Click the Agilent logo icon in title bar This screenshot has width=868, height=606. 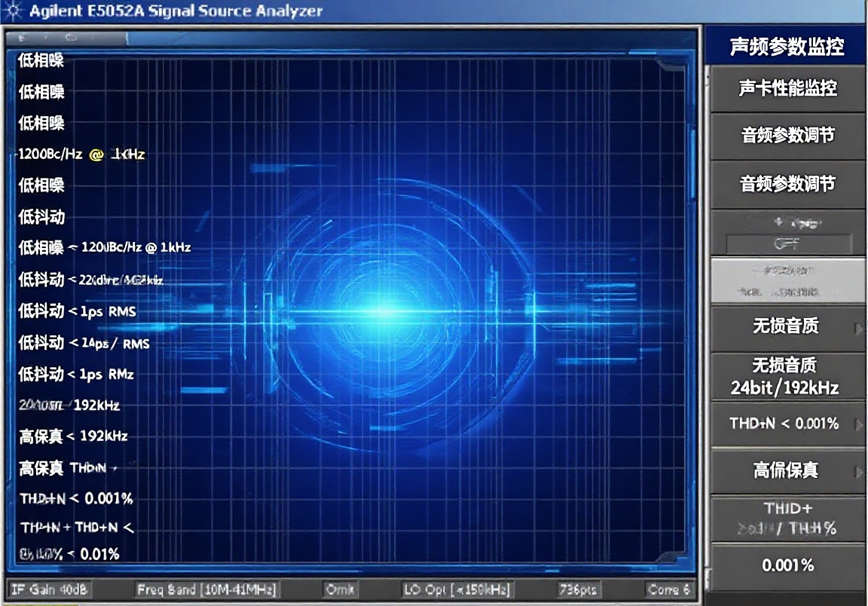[x=12, y=11]
